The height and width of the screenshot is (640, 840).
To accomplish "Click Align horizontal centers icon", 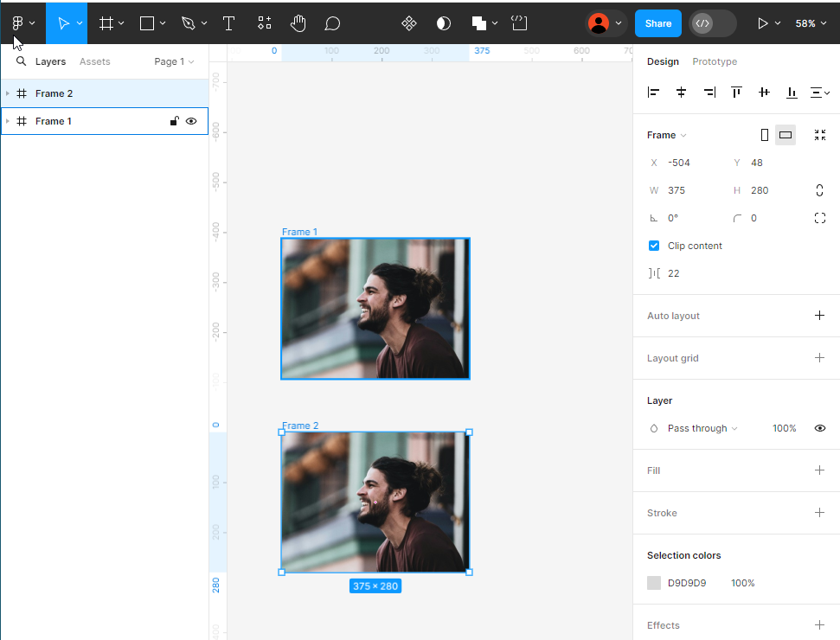I will [x=681, y=93].
